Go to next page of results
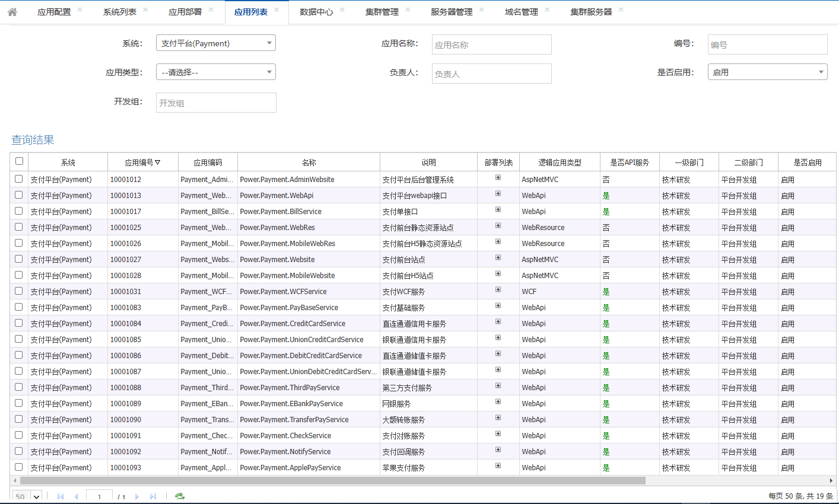Viewport: 839px width, 504px height. [137, 496]
